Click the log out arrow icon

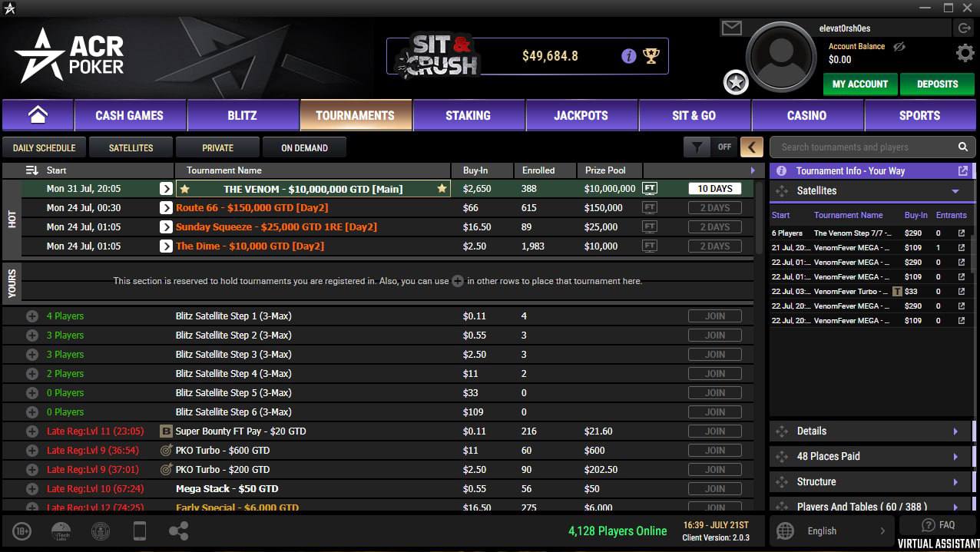click(964, 28)
